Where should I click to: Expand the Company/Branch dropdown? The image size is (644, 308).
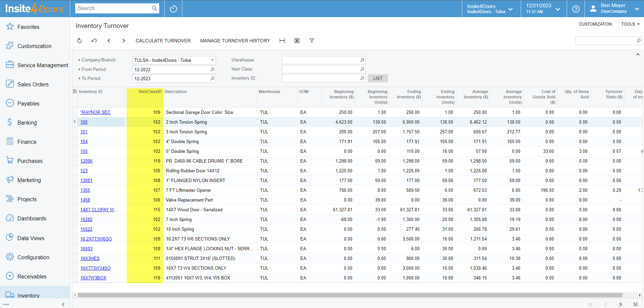212,60
